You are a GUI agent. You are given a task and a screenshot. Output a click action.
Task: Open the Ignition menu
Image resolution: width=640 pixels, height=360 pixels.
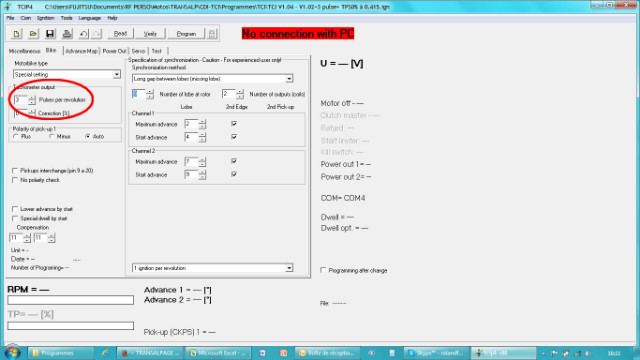[x=45, y=18]
